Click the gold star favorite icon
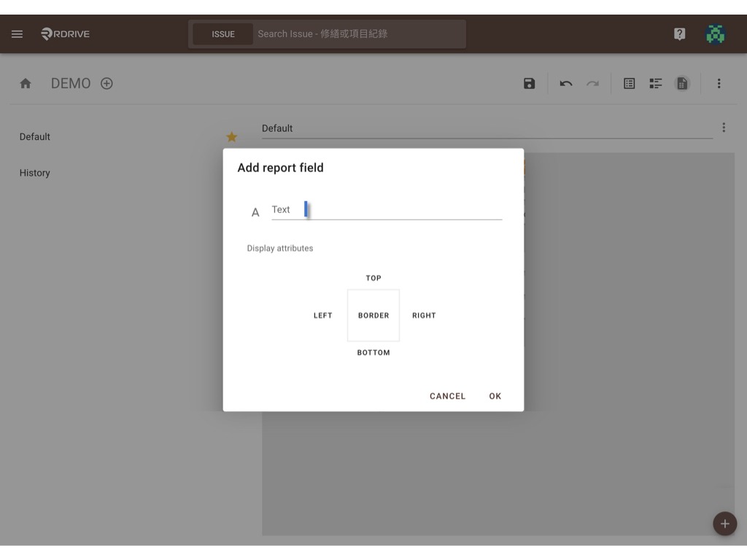747x560 pixels. coord(231,137)
